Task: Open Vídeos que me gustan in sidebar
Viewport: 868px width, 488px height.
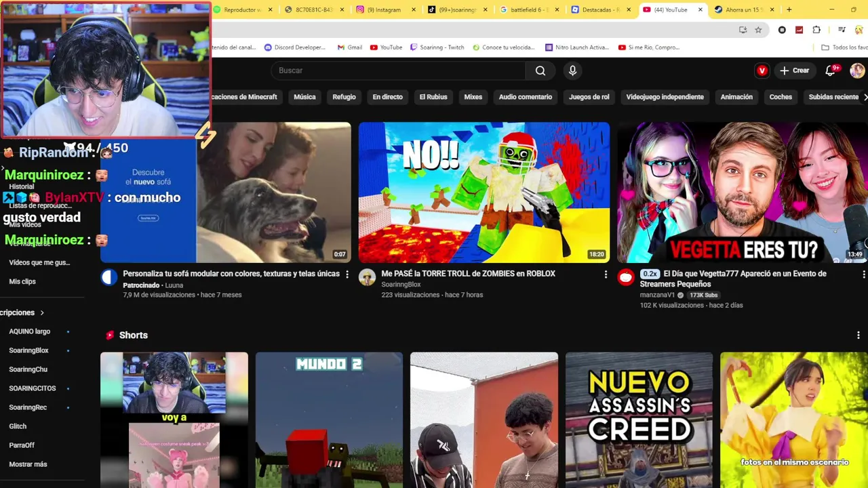Action: click(x=39, y=262)
